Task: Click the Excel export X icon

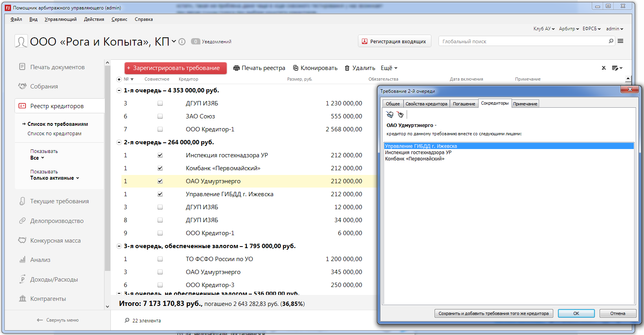Action: pos(604,68)
